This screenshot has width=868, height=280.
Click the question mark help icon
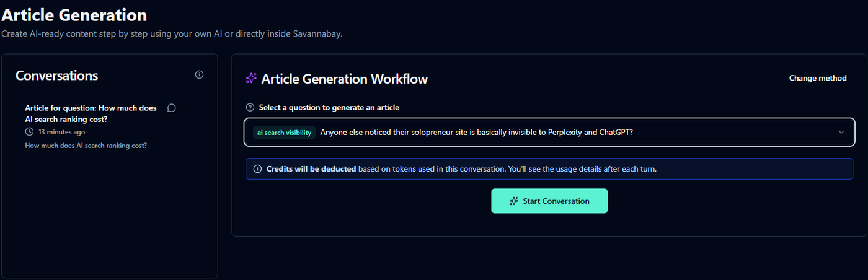click(x=250, y=107)
